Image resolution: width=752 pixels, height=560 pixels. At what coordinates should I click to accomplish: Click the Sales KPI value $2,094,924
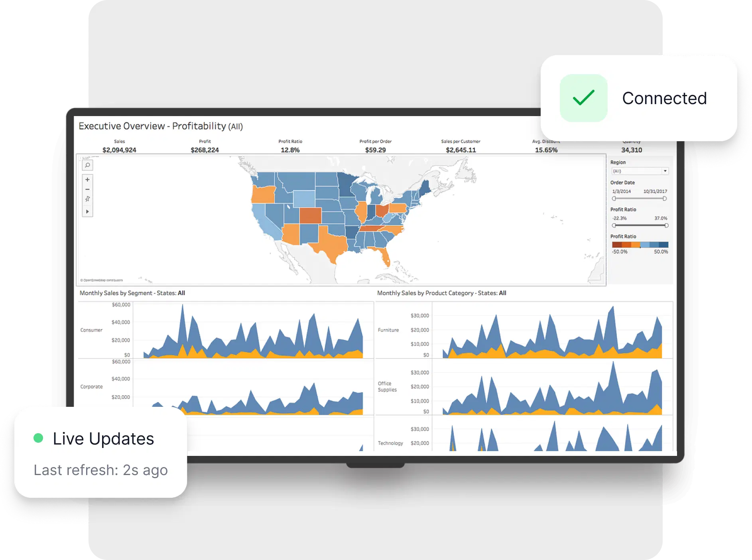pyautogui.click(x=120, y=150)
